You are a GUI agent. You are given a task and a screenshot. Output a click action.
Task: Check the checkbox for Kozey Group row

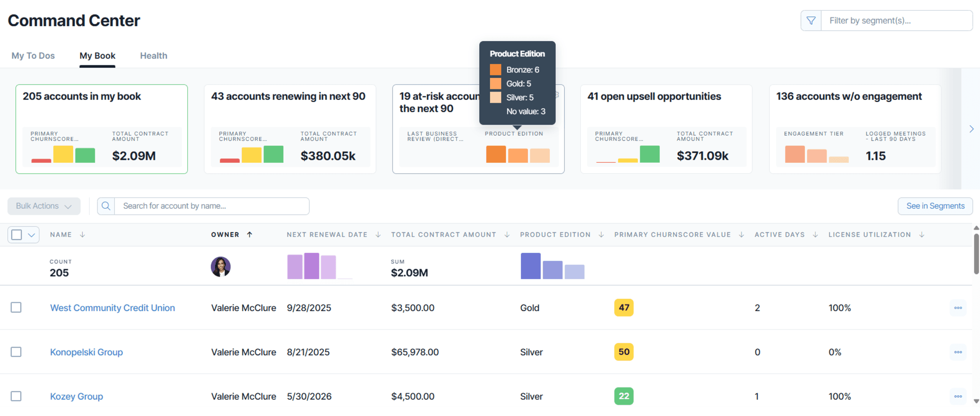tap(16, 396)
